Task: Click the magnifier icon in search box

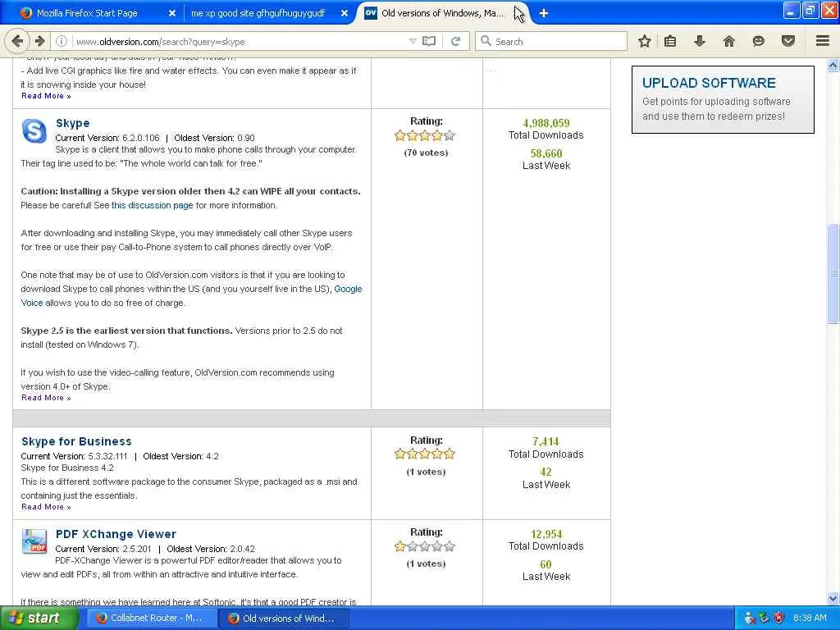Action: (486, 41)
